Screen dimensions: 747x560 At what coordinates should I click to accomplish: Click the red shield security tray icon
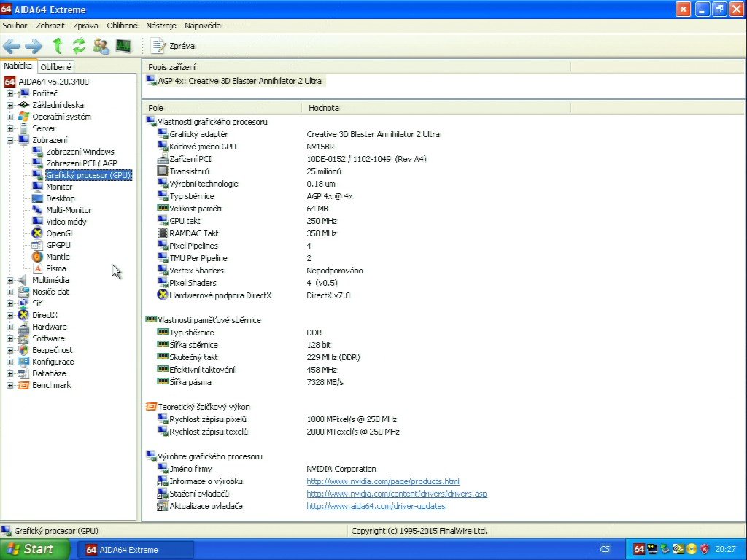(x=705, y=550)
